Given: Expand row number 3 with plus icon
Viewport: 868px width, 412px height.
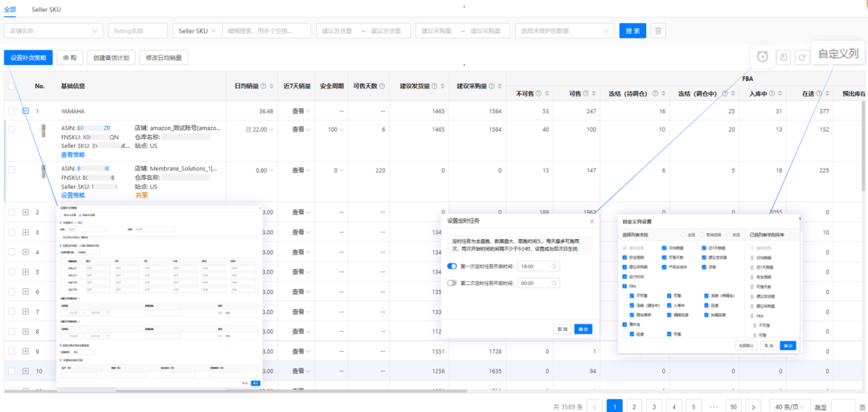Looking at the screenshot, I should (x=26, y=232).
